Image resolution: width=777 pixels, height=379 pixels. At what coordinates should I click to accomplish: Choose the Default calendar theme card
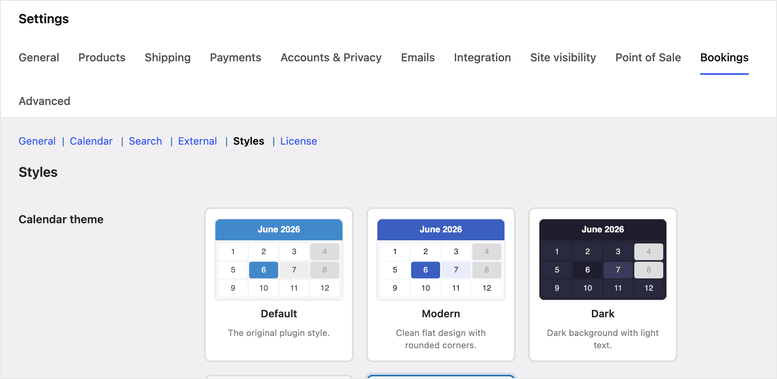coord(278,284)
